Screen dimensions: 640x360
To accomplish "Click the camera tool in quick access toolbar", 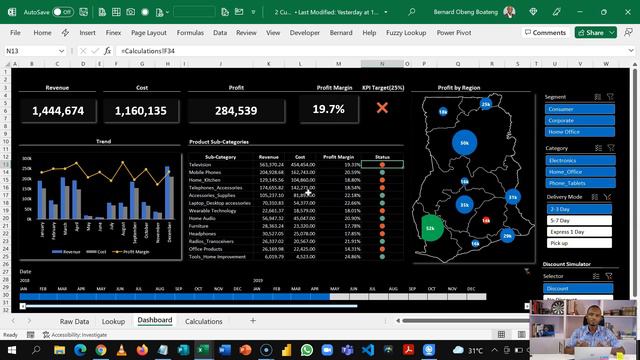I will click(x=131, y=12).
